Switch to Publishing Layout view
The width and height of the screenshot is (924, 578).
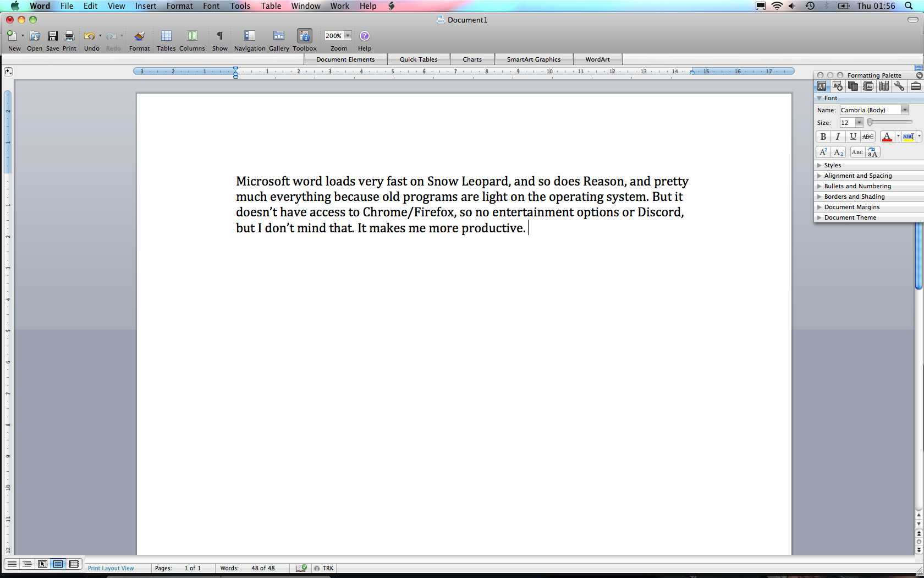click(x=42, y=564)
